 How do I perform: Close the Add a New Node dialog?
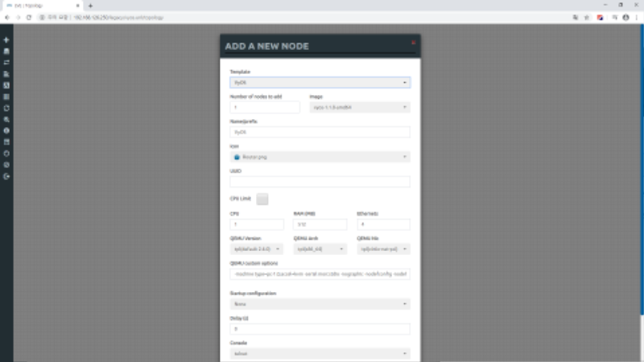tap(413, 42)
